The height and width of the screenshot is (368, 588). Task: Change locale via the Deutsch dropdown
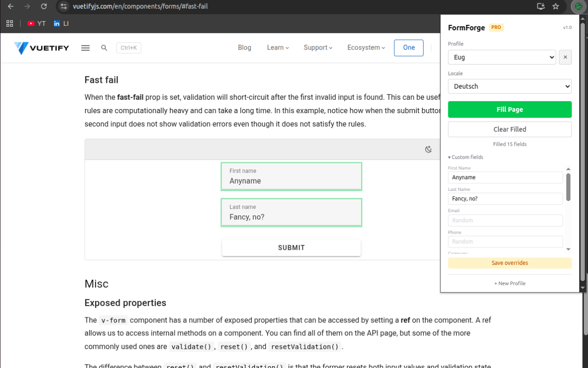coord(510,86)
